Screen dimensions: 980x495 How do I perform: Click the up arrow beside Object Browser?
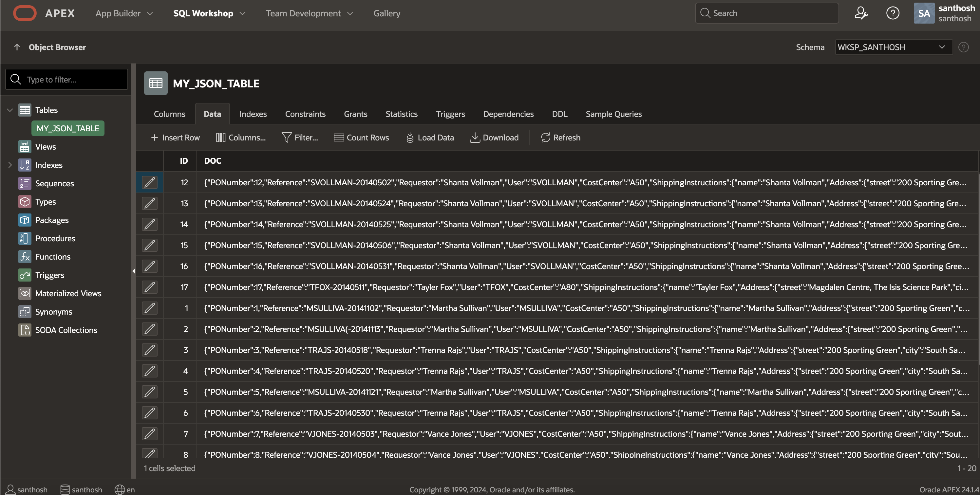point(17,47)
